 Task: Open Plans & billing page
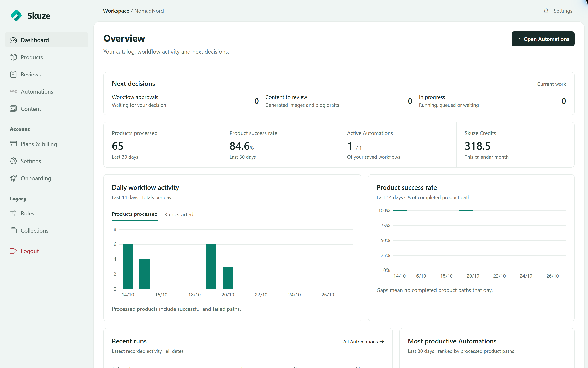click(46, 144)
